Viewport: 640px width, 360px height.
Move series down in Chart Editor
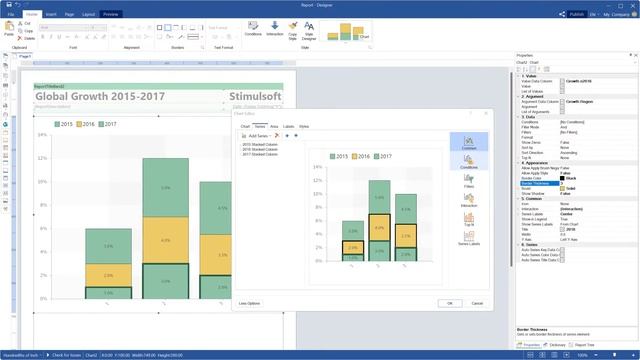coord(296,136)
